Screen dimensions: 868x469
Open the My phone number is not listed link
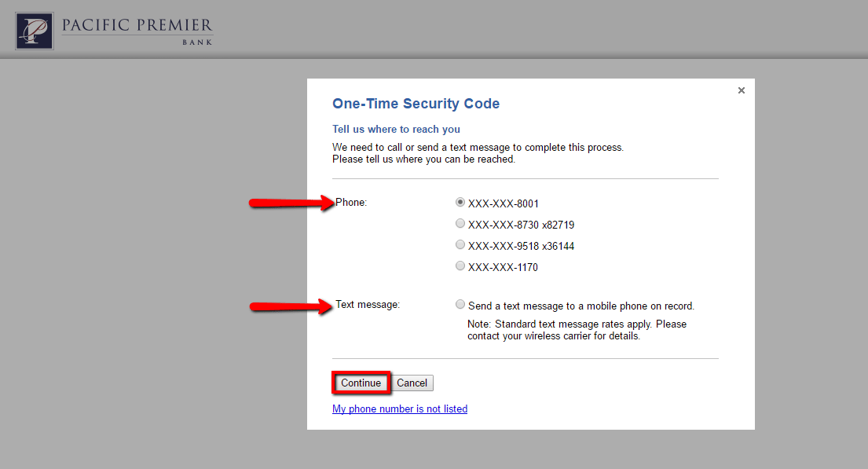[400, 409]
